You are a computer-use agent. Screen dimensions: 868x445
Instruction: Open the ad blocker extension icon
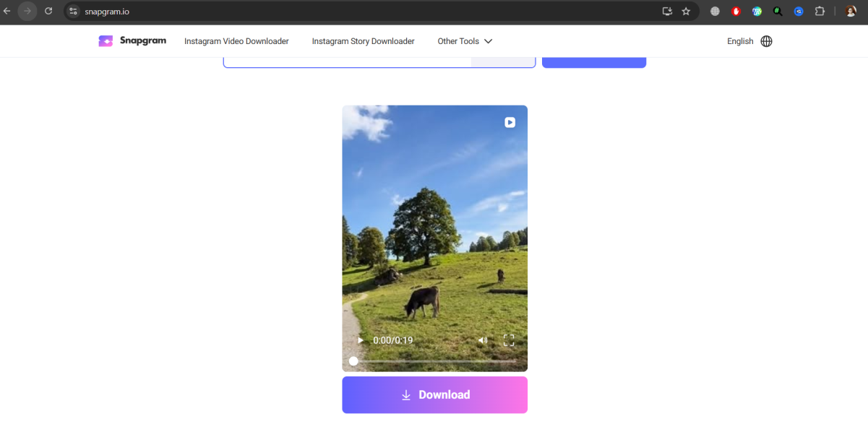[x=736, y=12]
